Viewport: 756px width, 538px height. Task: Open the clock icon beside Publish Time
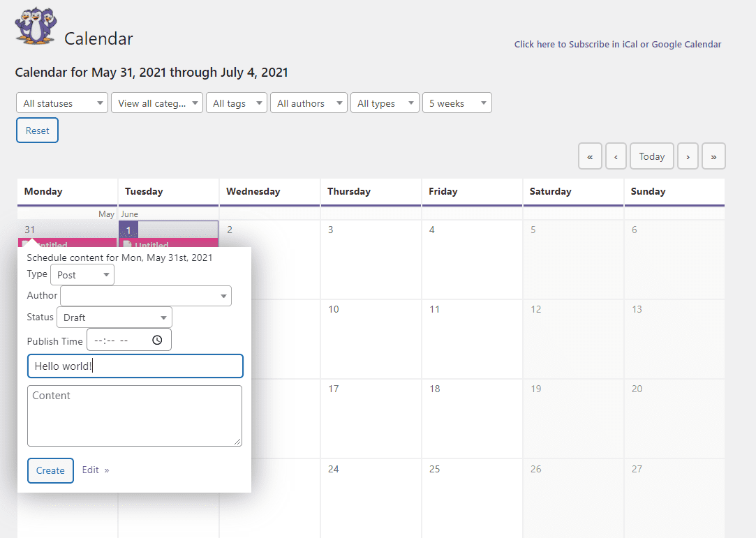pyautogui.click(x=156, y=340)
